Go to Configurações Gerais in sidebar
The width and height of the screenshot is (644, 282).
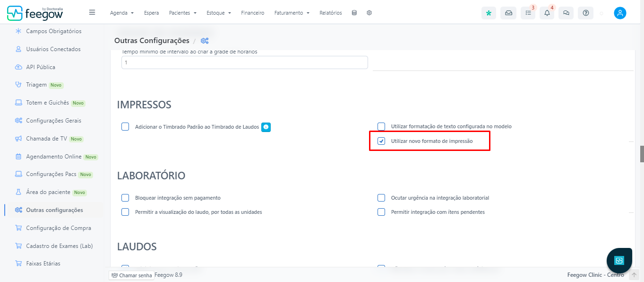(53, 121)
